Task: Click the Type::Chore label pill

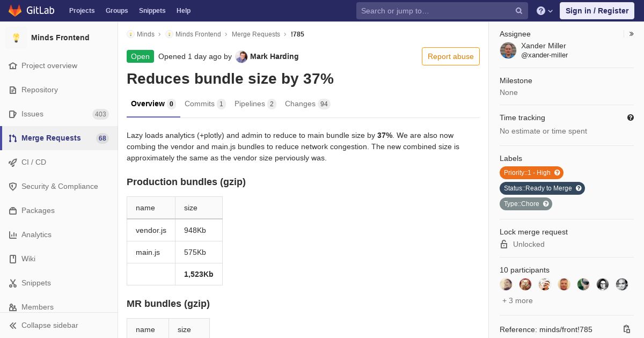Action: (521, 204)
